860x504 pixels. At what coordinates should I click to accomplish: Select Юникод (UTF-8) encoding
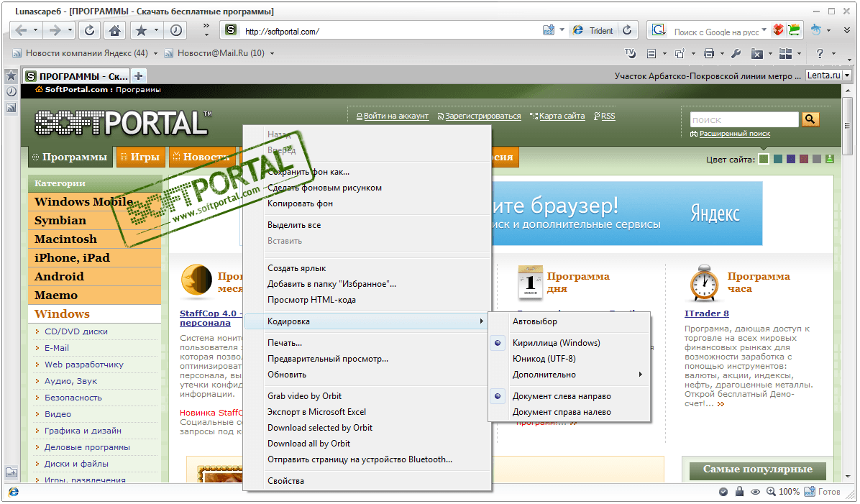(x=569, y=359)
